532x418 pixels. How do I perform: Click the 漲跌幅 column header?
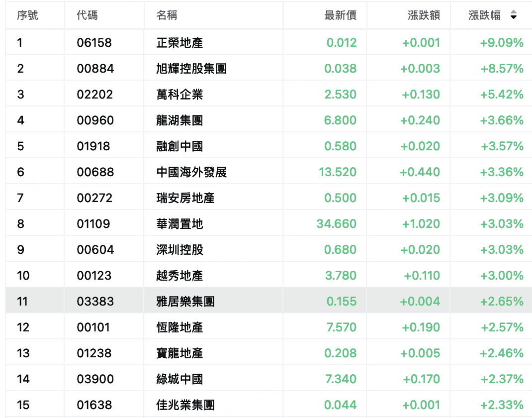coord(484,15)
